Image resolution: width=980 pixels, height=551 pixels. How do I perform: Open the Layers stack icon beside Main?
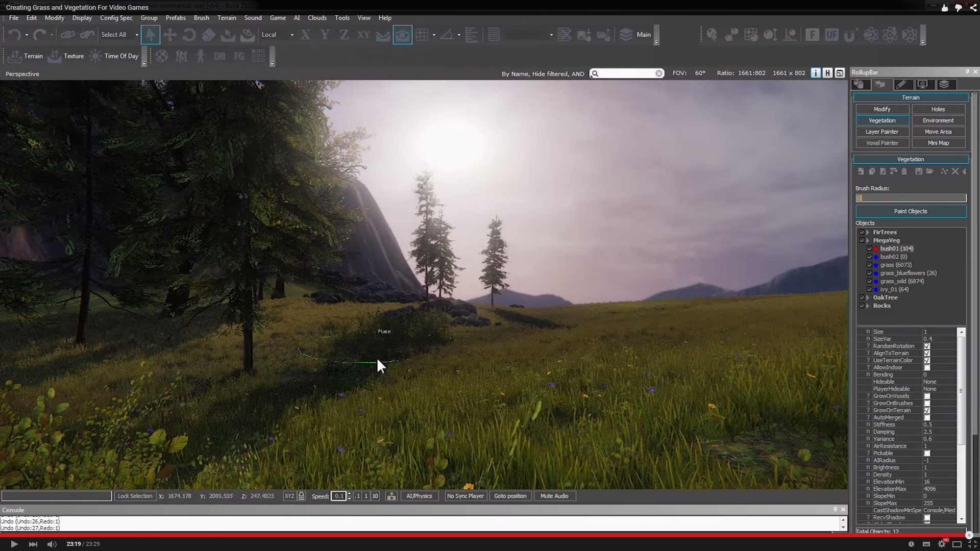[x=626, y=35]
